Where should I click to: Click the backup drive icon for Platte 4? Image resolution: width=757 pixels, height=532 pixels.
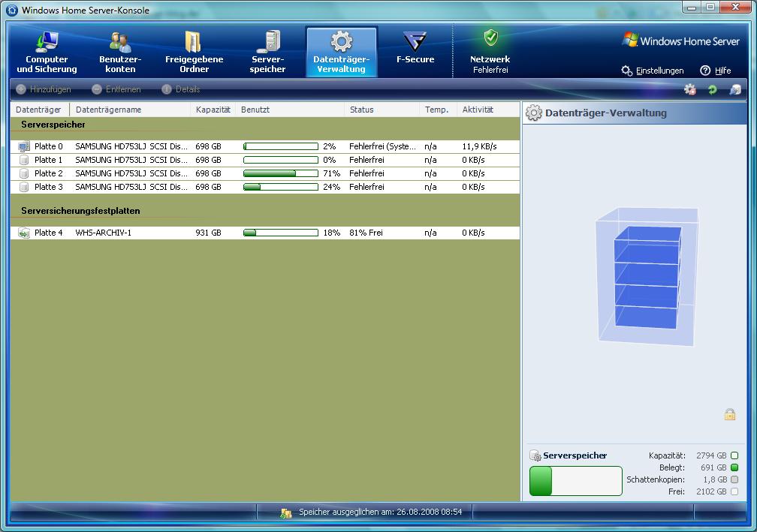tap(24, 233)
